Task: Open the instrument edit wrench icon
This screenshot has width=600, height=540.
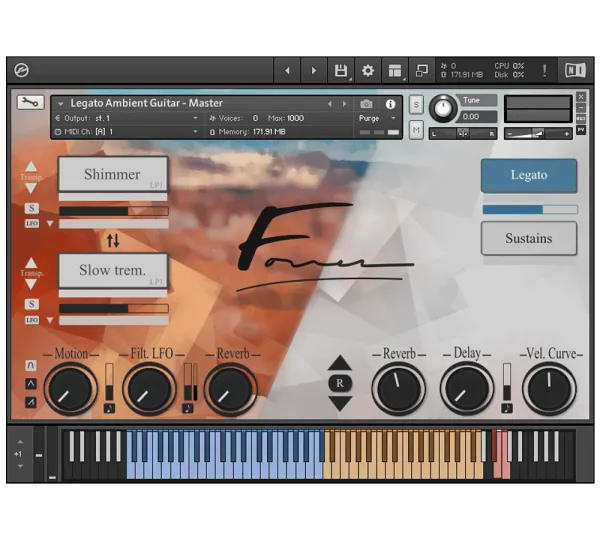Action: point(30,102)
